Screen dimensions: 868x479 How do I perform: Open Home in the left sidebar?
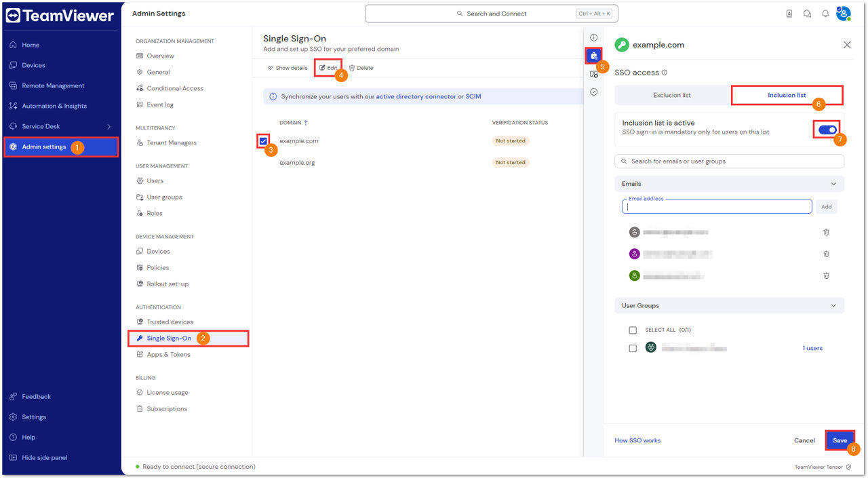(31, 45)
